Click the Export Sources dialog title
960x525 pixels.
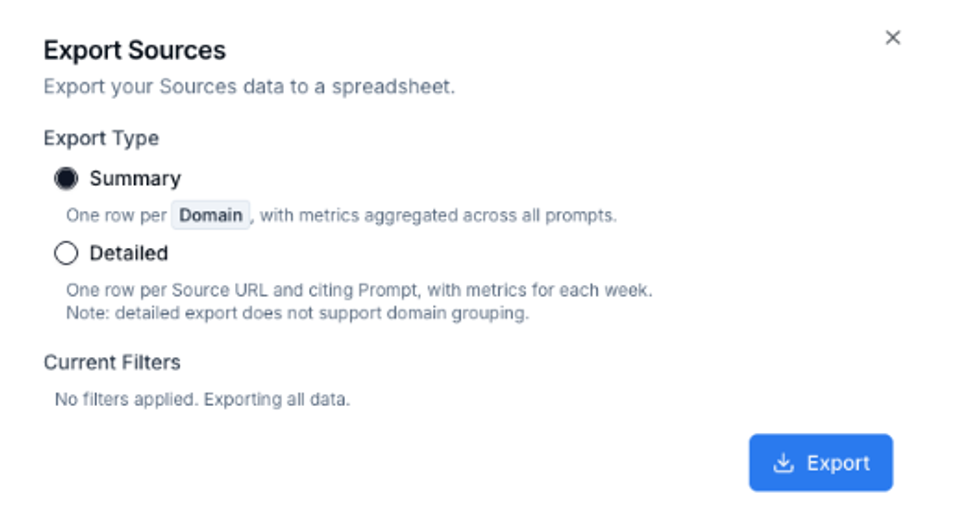pos(135,50)
